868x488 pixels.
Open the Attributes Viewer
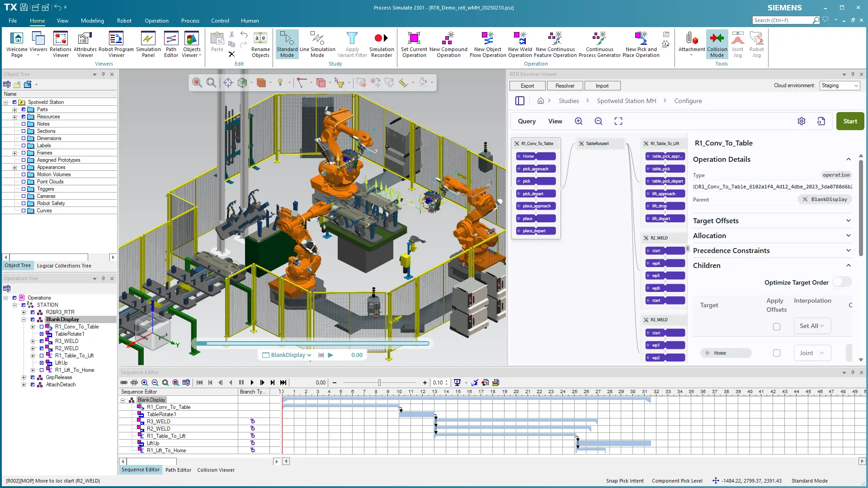(x=85, y=44)
